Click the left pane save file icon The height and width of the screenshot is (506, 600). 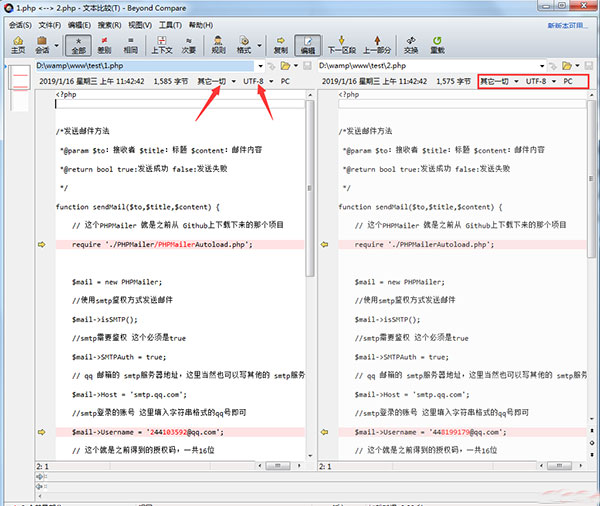pyautogui.click(x=307, y=66)
